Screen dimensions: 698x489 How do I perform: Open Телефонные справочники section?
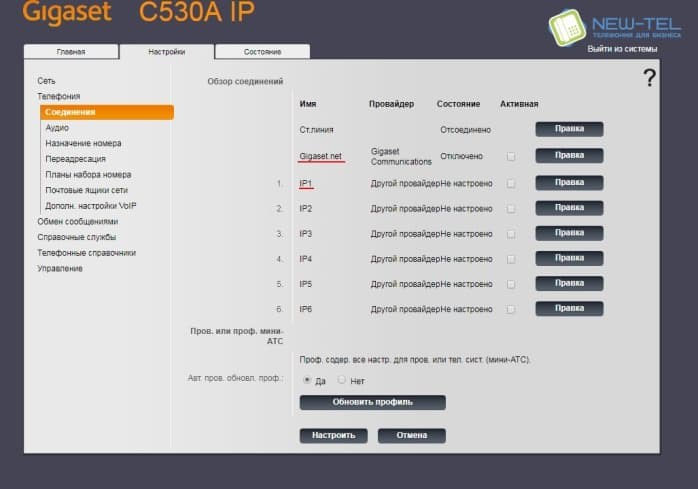(x=87, y=253)
